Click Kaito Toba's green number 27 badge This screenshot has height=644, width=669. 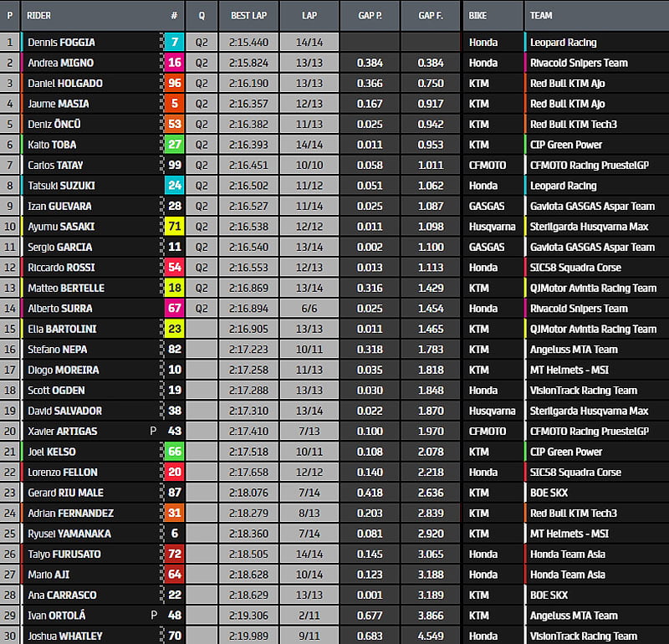click(x=174, y=145)
